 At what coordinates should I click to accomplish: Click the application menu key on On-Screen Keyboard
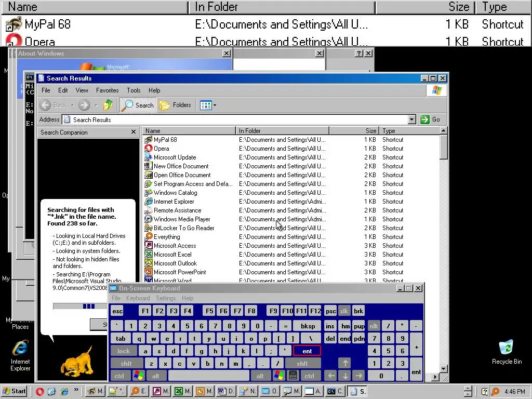293,376
